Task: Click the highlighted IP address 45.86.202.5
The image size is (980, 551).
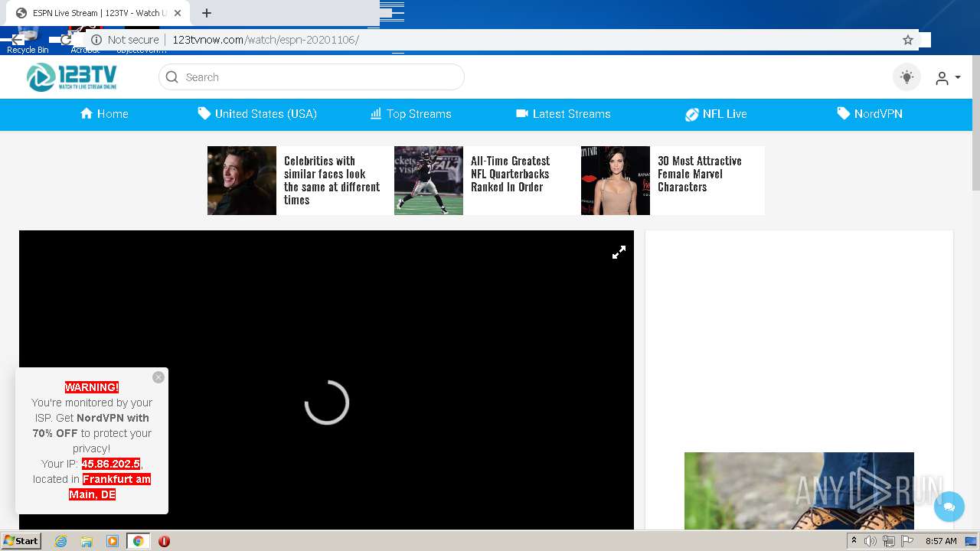Action: click(x=111, y=464)
